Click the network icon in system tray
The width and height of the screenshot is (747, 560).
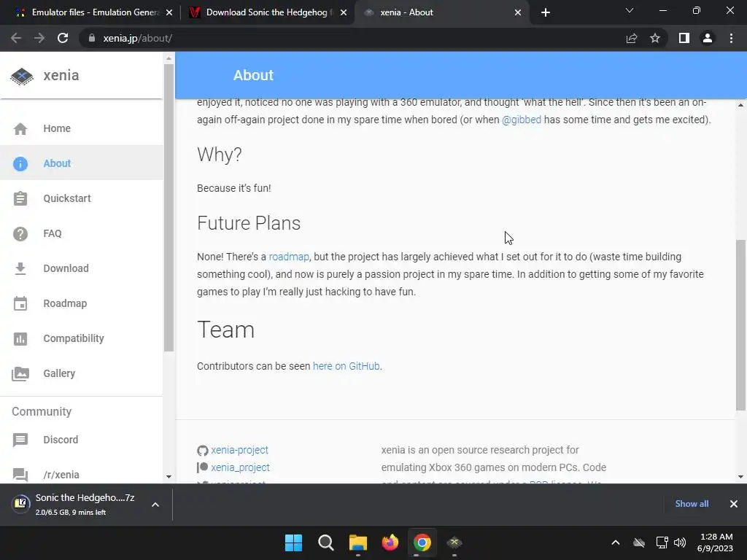[x=662, y=542]
